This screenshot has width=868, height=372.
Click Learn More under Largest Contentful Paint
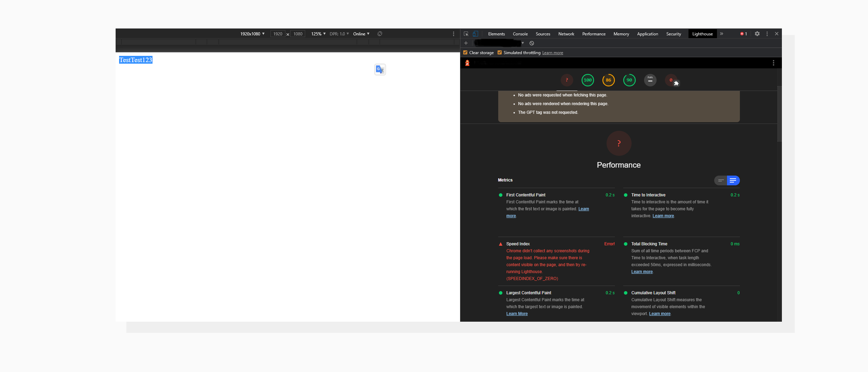coord(517,313)
